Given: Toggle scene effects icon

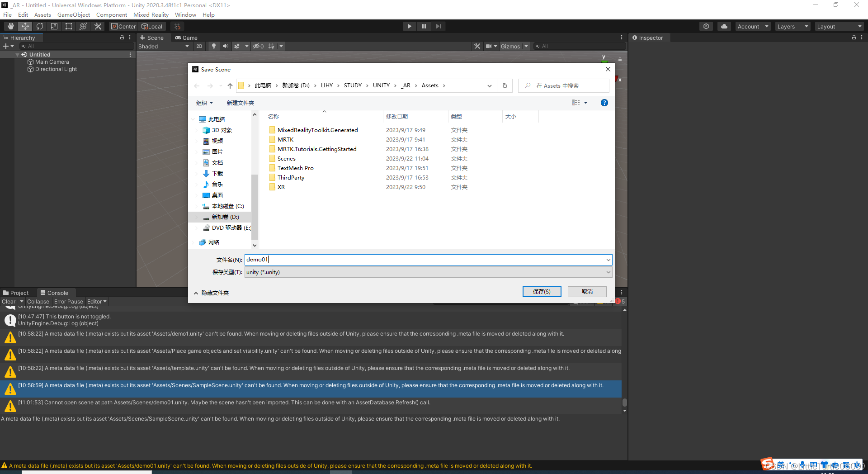Looking at the screenshot, I should pos(237,46).
